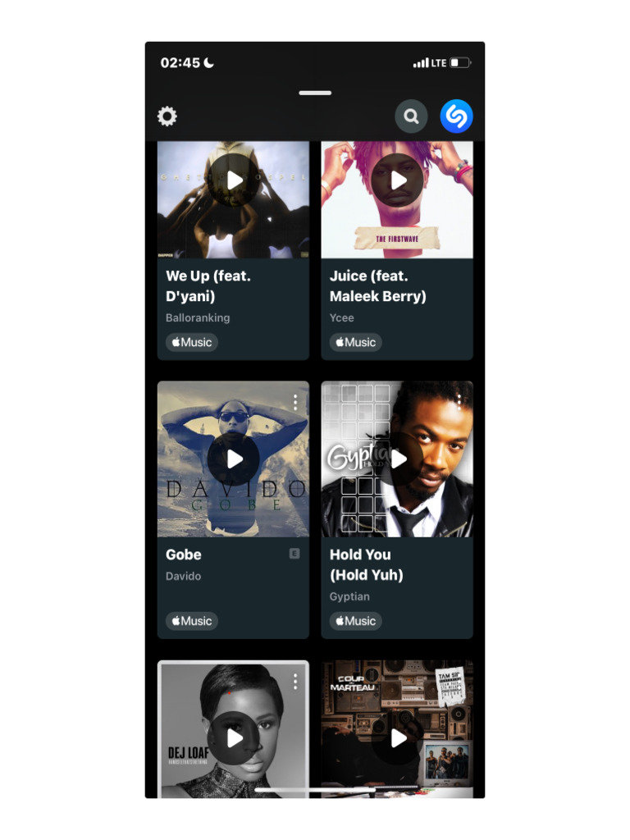Open more options on the Gobe card
This screenshot has height=840, width=630.
point(295,402)
